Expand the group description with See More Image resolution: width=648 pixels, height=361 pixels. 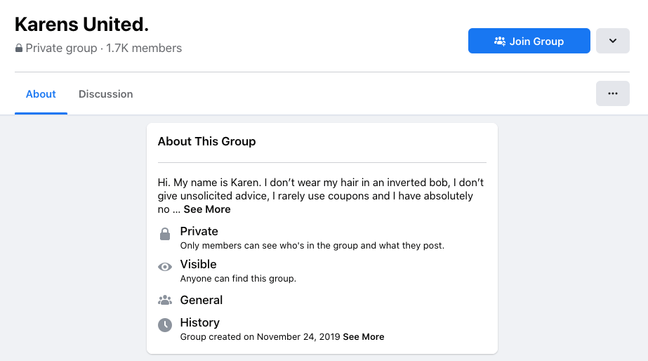(207, 209)
